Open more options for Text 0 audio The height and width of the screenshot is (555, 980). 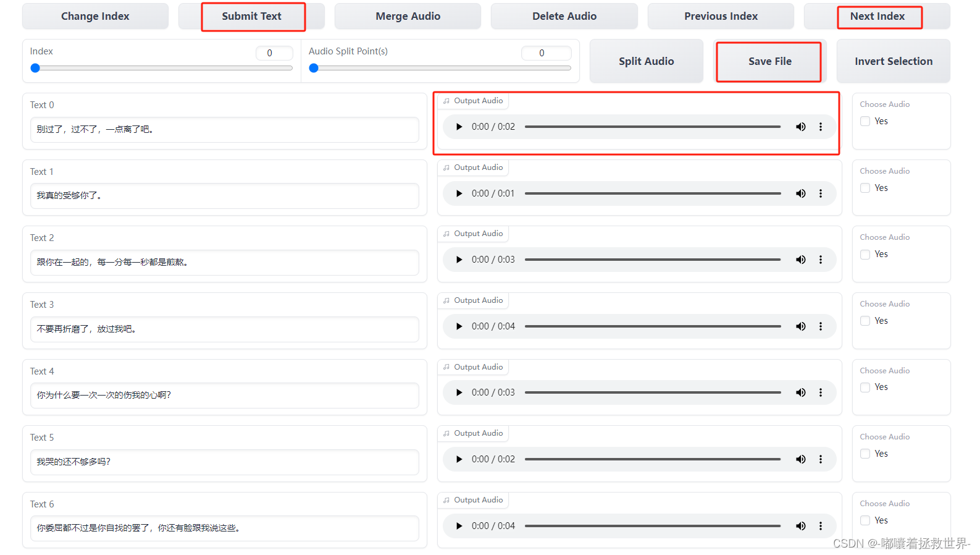click(821, 127)
